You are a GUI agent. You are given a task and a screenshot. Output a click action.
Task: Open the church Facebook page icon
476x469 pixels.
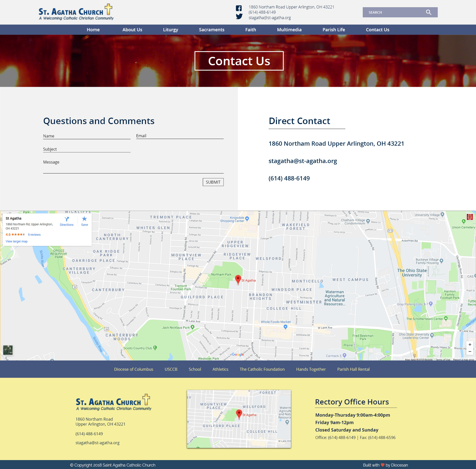click(x=239, y=8)
